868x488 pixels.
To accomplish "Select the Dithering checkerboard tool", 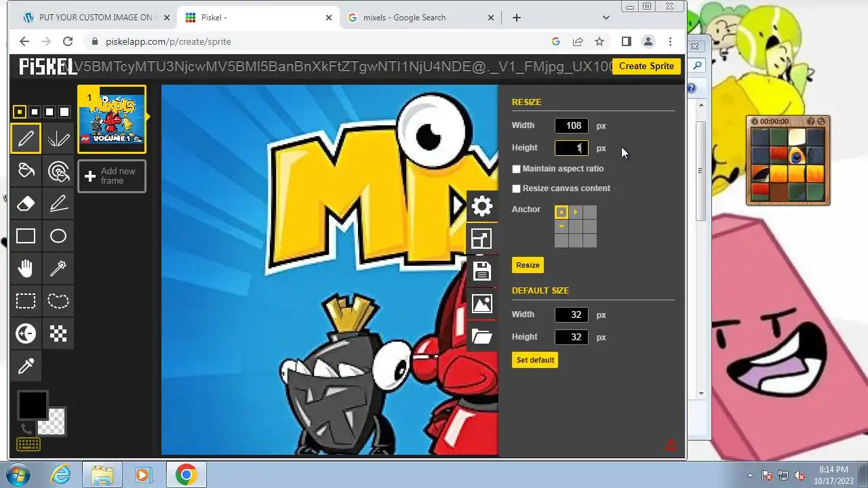I will click(x=58, y=333).
